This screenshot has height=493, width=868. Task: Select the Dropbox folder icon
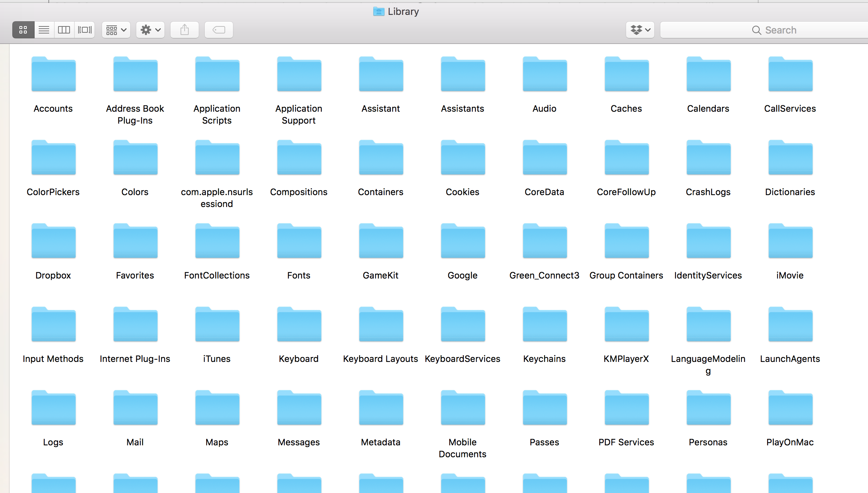point(53,241)
